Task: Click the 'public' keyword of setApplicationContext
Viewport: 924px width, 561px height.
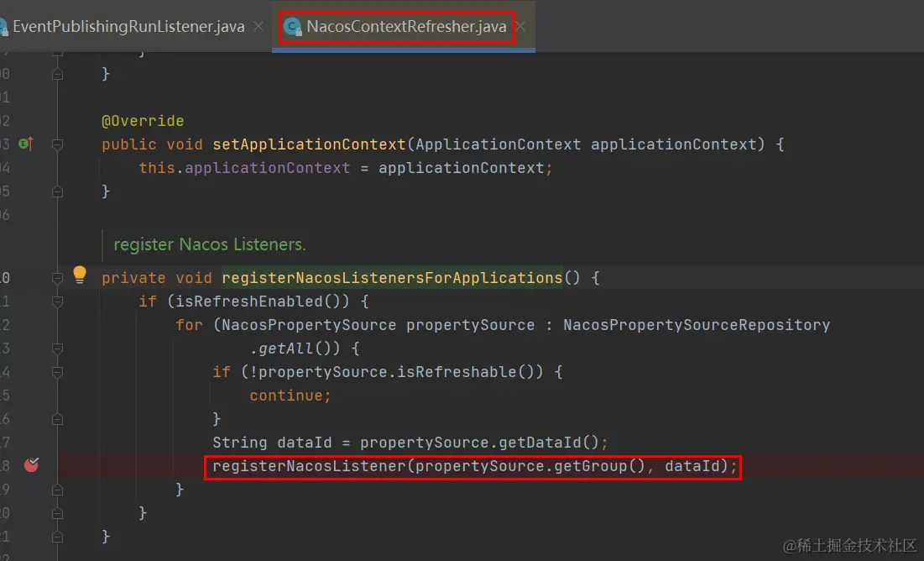Action: [129, 144]
